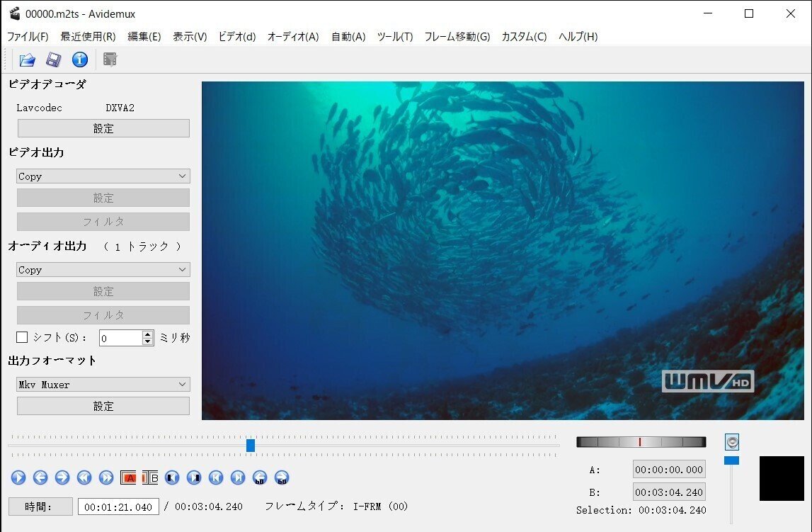Open the ツール(T) menu
This screenshot has height=532, width=812.
coord(394,36)
